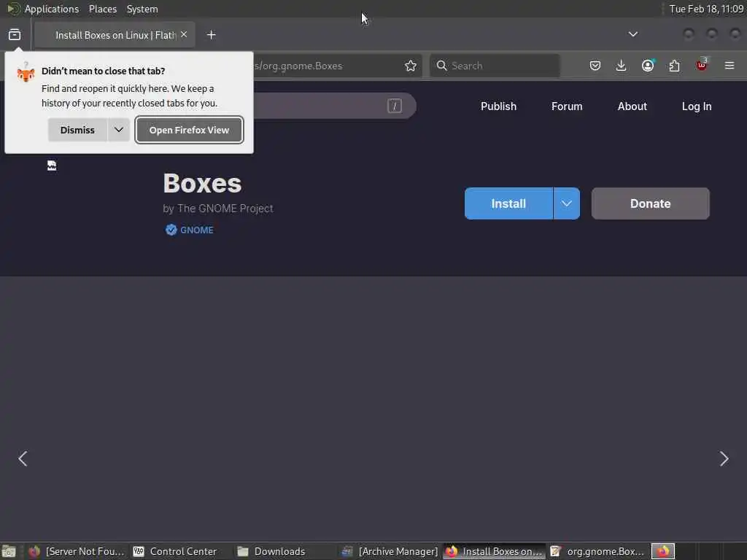Click the address bar URL org.gnome.Boxes
The width and height of the screenshot is (747, 560).
click(298, 66)
